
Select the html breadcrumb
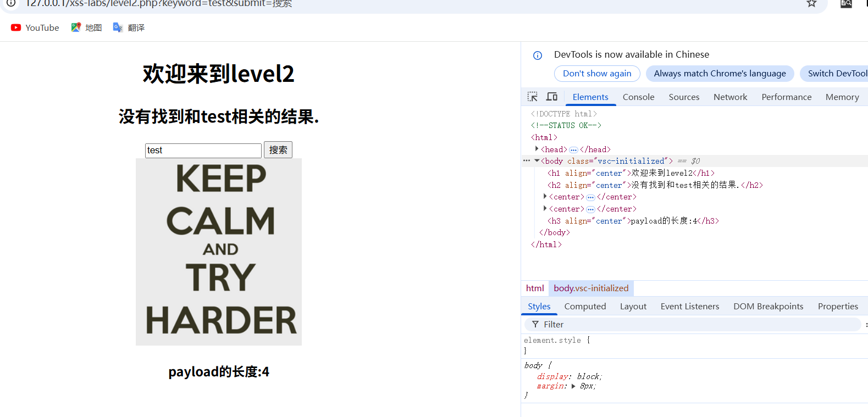[535, 288]
